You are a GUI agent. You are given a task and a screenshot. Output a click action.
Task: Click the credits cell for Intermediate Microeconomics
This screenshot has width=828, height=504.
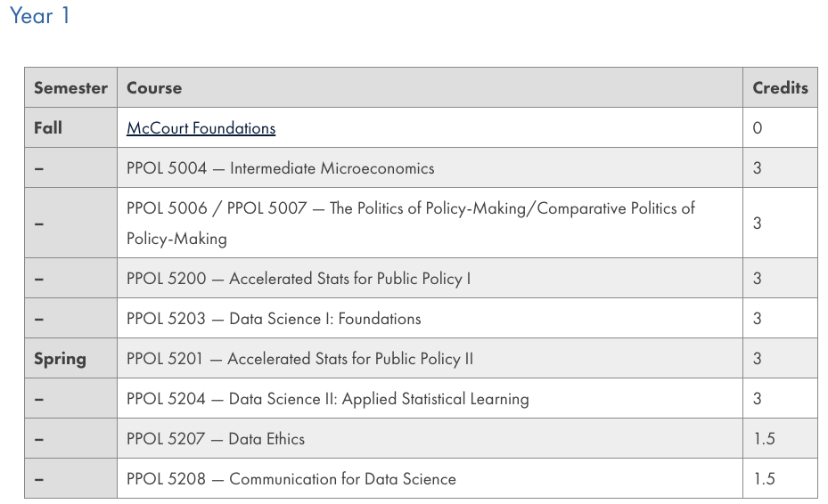[780, 167]
